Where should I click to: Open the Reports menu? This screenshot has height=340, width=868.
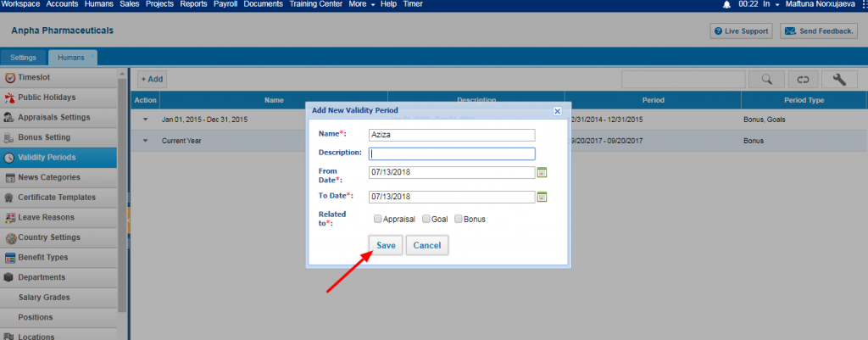coord(194,4)
